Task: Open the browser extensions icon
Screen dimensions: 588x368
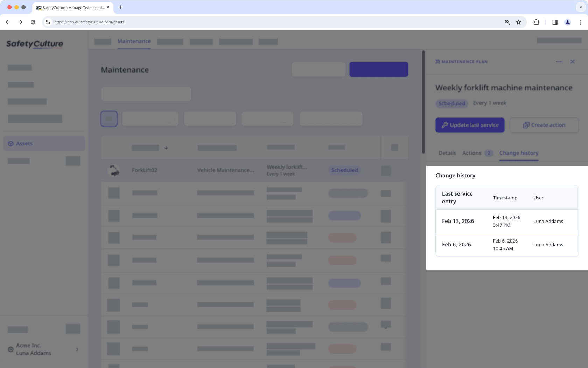Action: pyautogui.click(x=536, y=22)
